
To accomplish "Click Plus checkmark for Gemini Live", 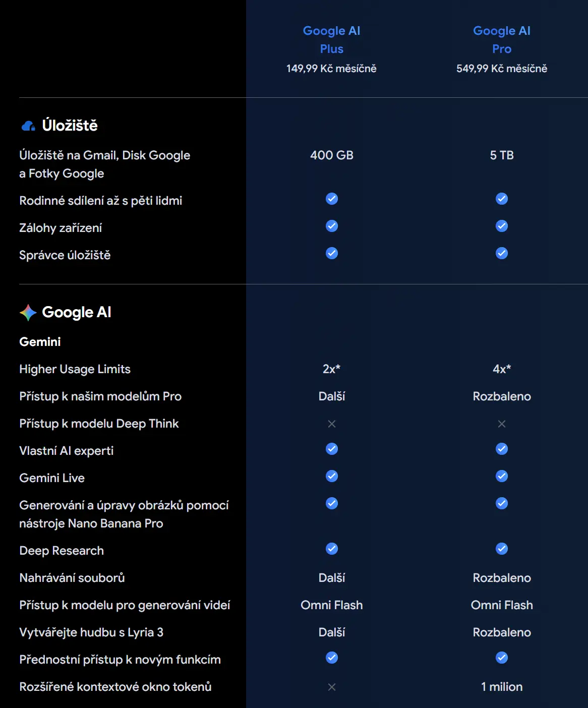I will (x=332, y=476).
